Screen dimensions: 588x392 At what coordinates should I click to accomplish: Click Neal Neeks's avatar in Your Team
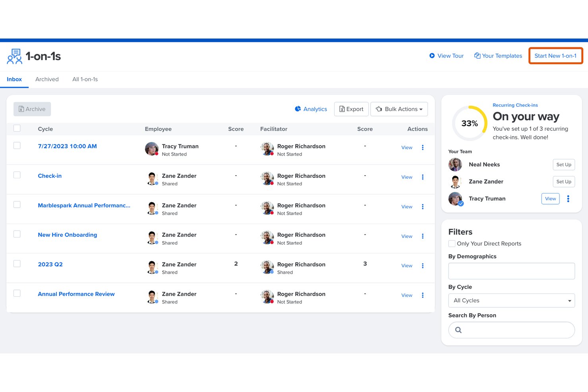pyautogui.click(x=455, y=164)
